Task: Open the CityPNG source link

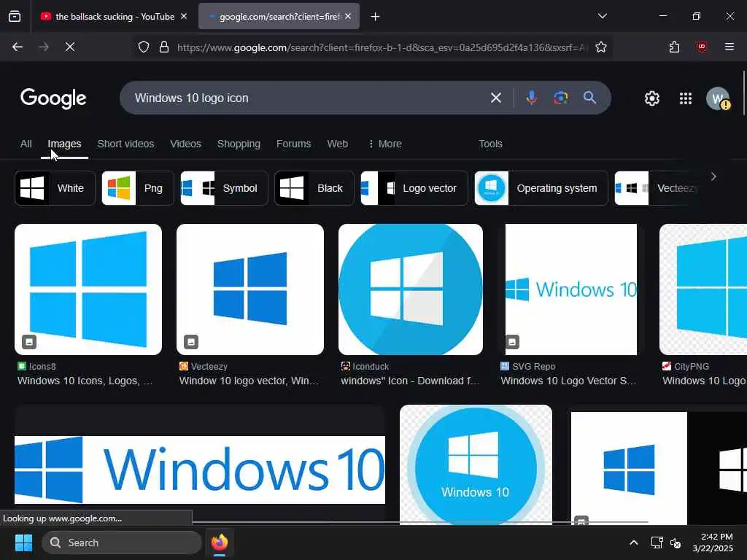Action: [686, 366]
